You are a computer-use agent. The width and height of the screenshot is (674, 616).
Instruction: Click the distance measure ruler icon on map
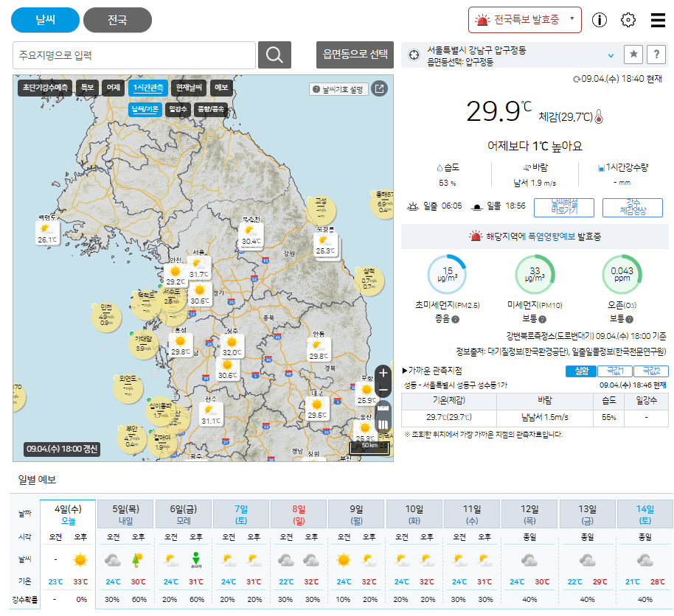pyautogui.click(x=384, y=407)
